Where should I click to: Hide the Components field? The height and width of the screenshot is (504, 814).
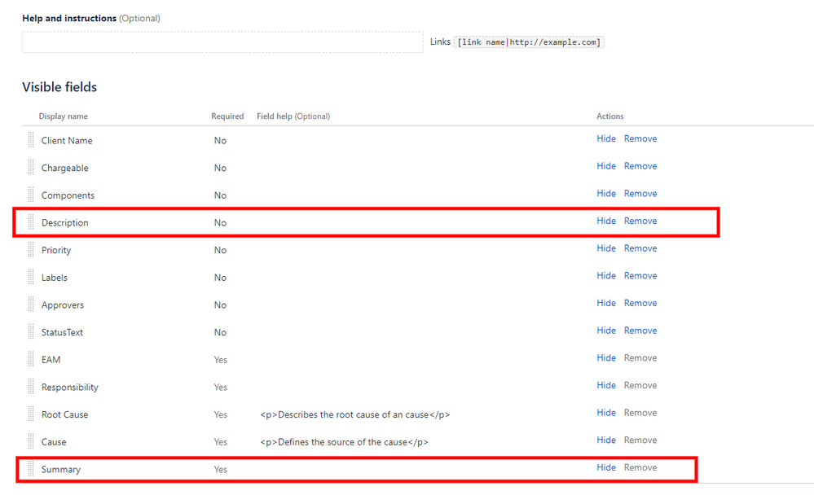pos(606,194)
